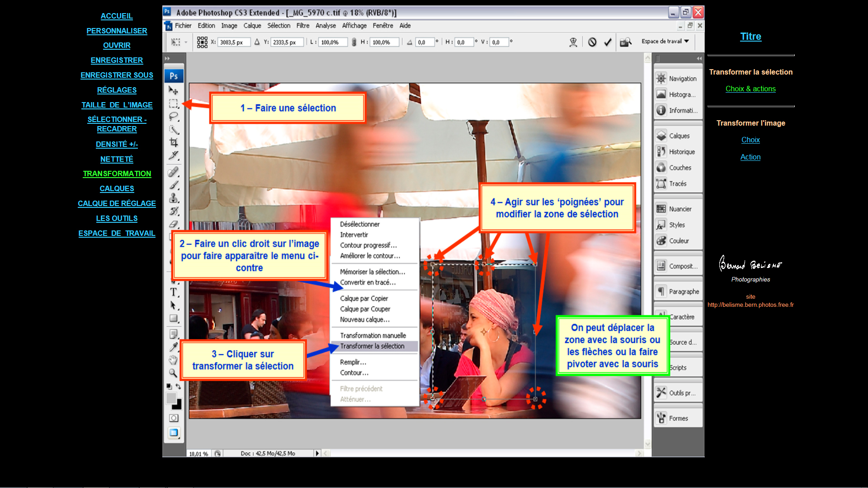
Task: Open the Sélection menu
Action: [278, 26]
